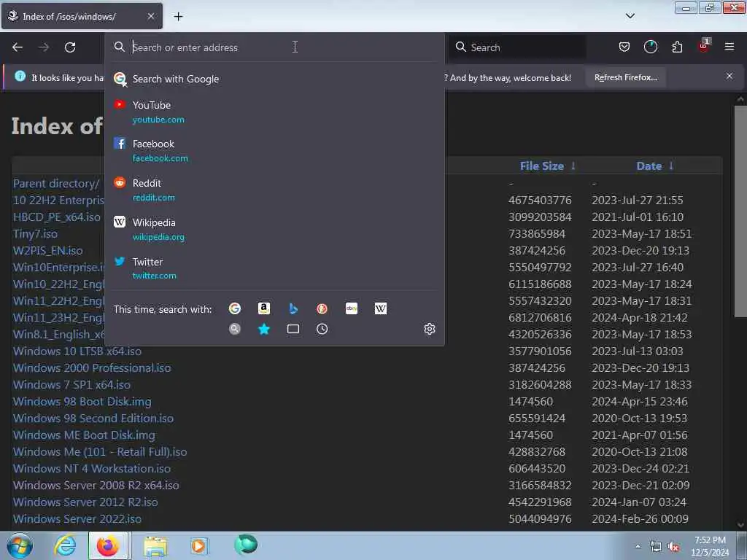Screen dimensions: 747x560
Task: Open search settings gear in dropdown
Action: 429,329
